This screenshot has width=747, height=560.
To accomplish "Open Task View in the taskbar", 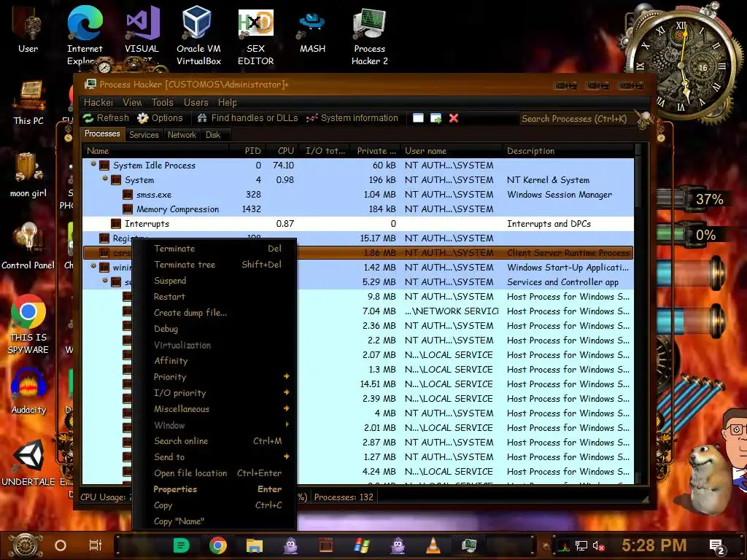I will [96, 545].
